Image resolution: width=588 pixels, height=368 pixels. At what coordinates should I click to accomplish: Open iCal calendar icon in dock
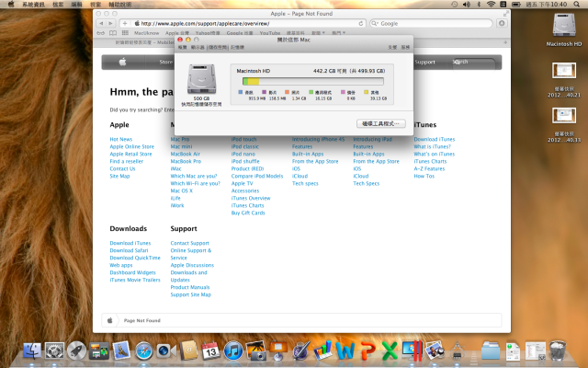pos(210,351)
